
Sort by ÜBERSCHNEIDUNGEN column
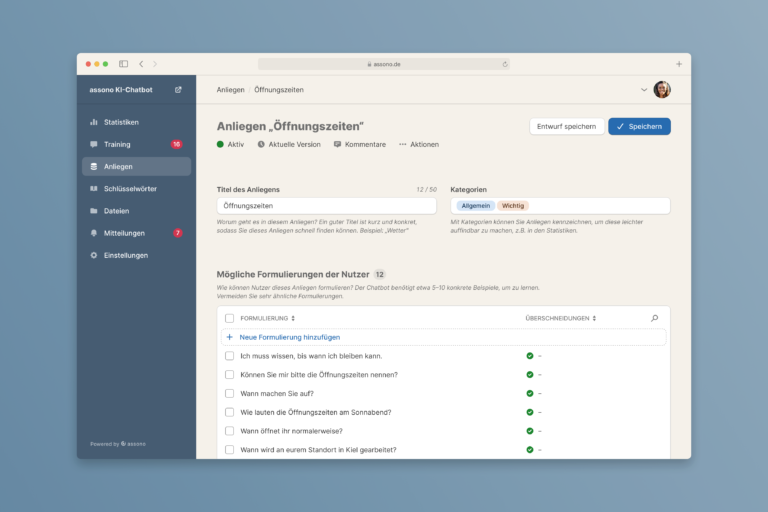(x=561, y=318)
